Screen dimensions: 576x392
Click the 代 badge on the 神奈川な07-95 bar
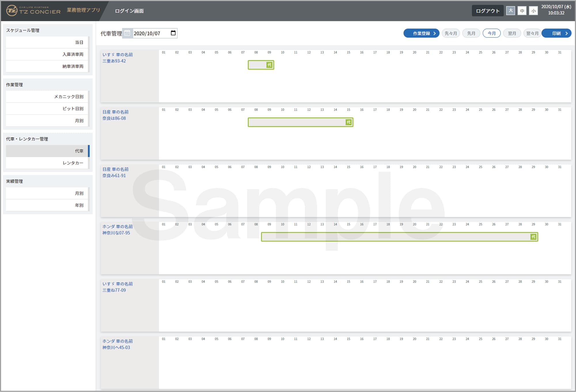533,237
